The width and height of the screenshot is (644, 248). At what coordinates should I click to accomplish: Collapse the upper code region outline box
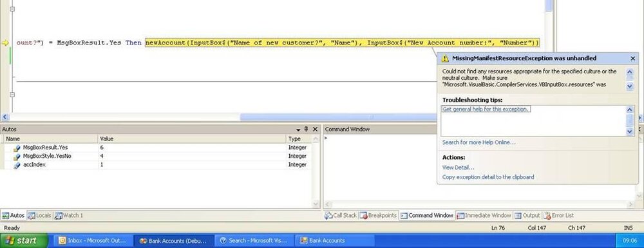[12, 8]
